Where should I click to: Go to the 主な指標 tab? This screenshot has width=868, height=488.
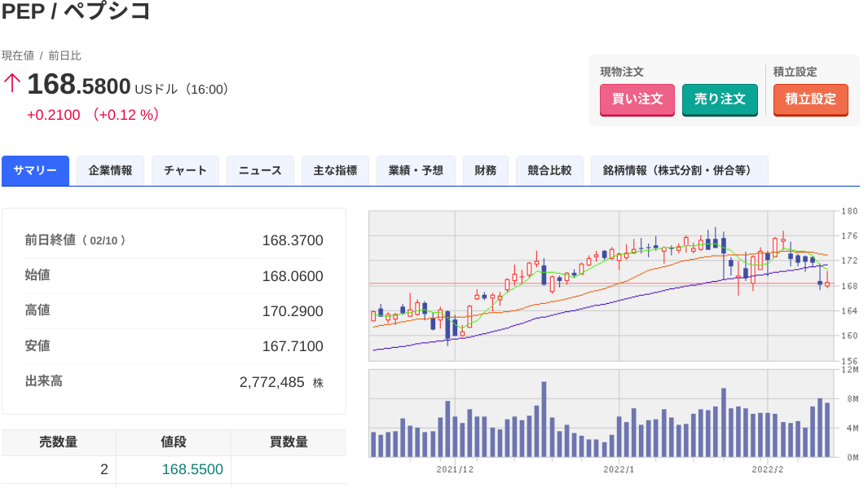coord(336,170)
